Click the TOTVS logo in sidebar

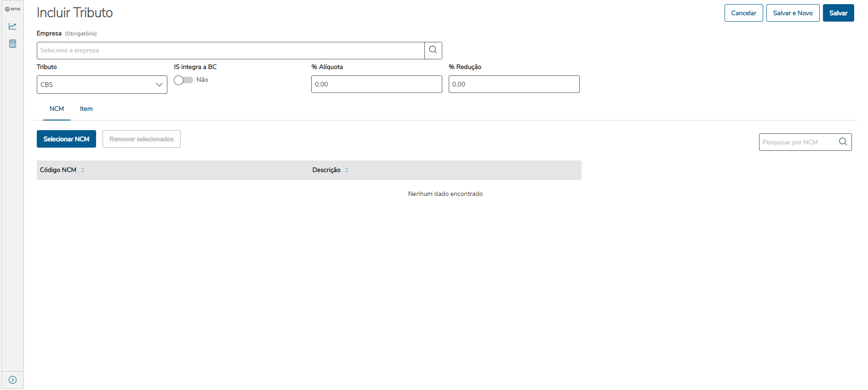pos(12,9)
